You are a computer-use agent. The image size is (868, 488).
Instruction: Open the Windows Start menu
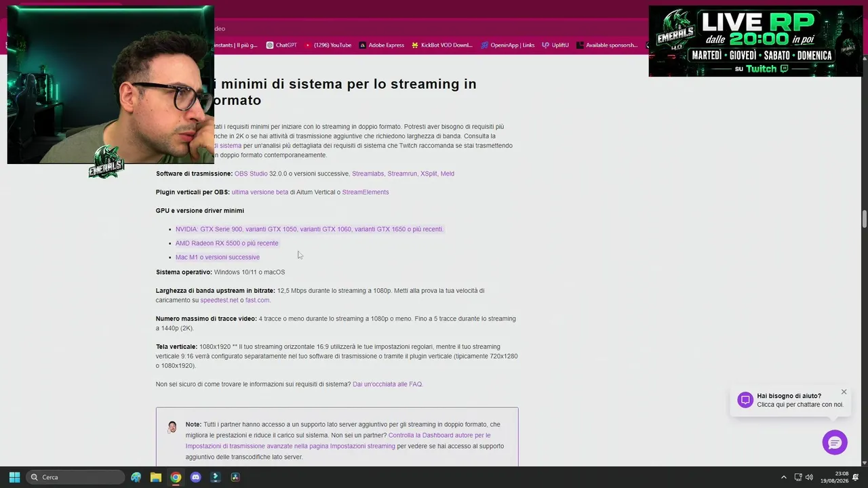point(14,477)
